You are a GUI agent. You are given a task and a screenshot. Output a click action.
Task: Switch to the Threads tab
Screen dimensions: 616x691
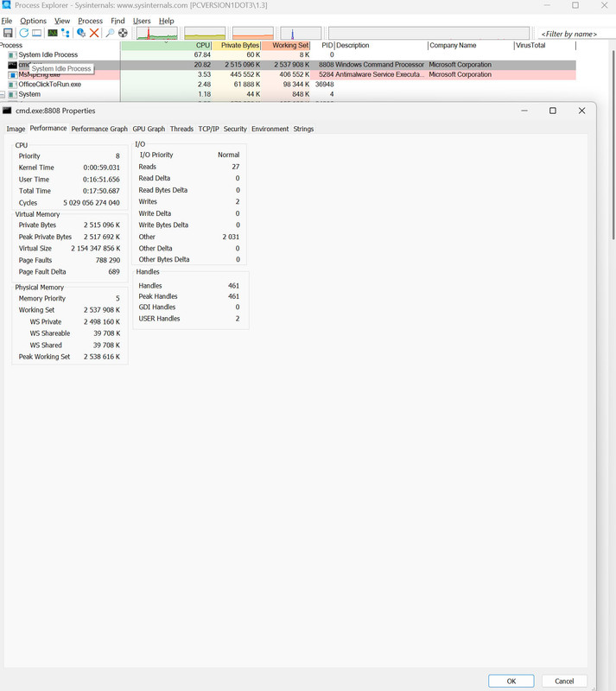coord(181,129)
